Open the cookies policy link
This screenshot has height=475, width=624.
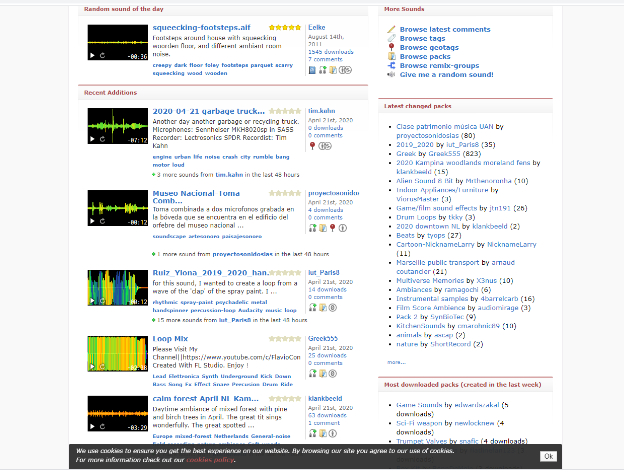pyautogui.click(x=210, y=460)
